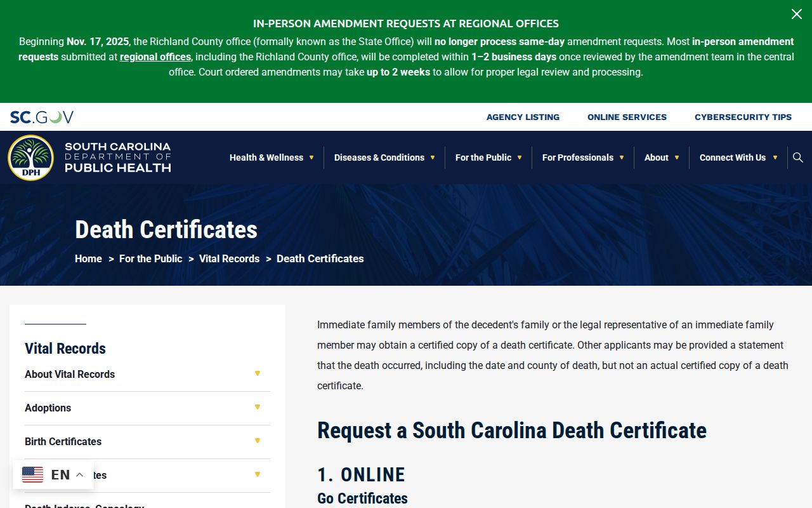Click the Go Certificates subheading
Image resolution: width=812 pixels, height=508 pixels.
(x=362, y=498)
